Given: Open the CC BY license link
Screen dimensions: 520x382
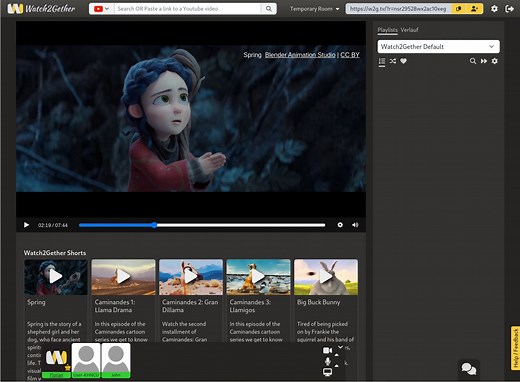Looking at the screenshot, I should point(350,55).
